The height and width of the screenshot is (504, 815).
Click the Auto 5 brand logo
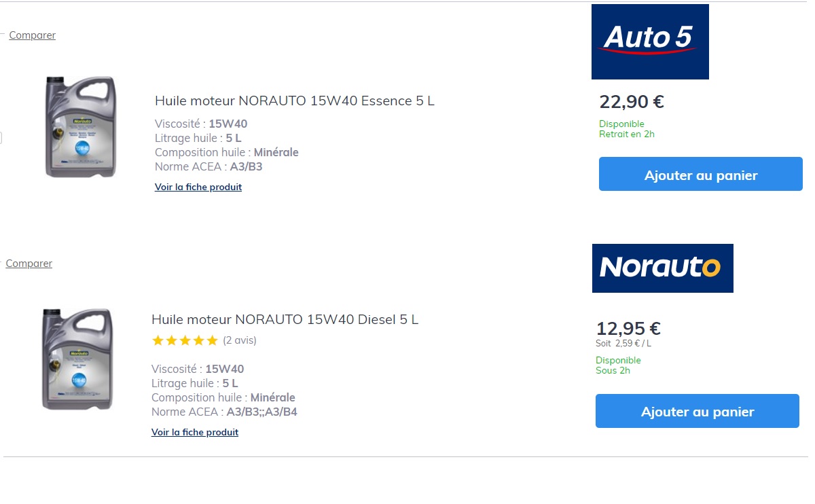[x=650, y=41]
